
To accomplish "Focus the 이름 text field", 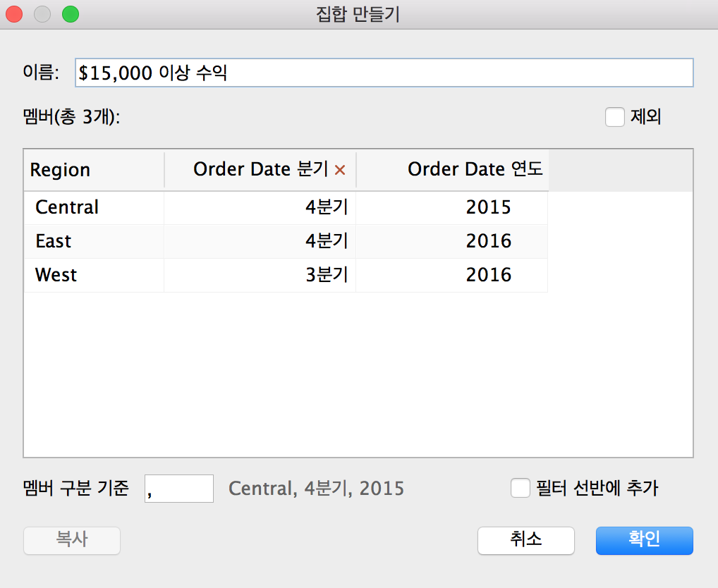I will coord(384,73).
